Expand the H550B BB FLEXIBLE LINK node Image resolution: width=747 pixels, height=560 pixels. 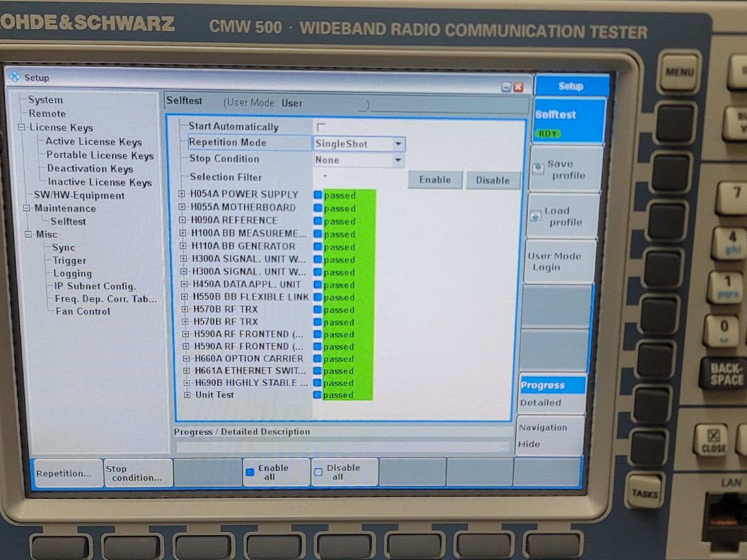coord(185,297)
